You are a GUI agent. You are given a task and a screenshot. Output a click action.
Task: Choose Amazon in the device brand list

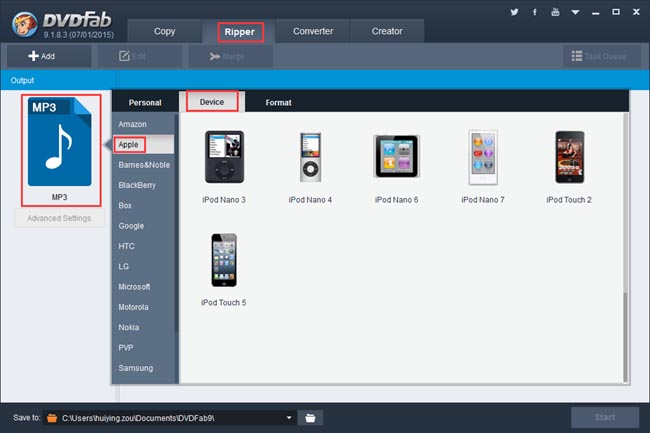coord(143,124)
